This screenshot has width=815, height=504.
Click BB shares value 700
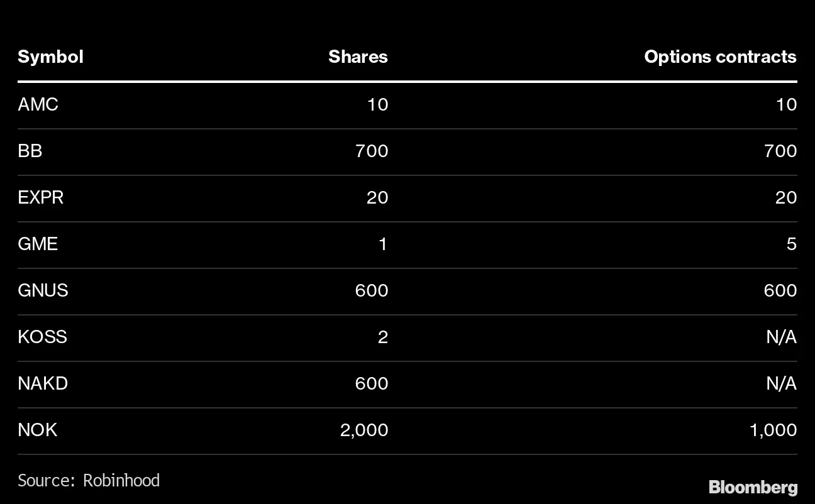(371, 151)
